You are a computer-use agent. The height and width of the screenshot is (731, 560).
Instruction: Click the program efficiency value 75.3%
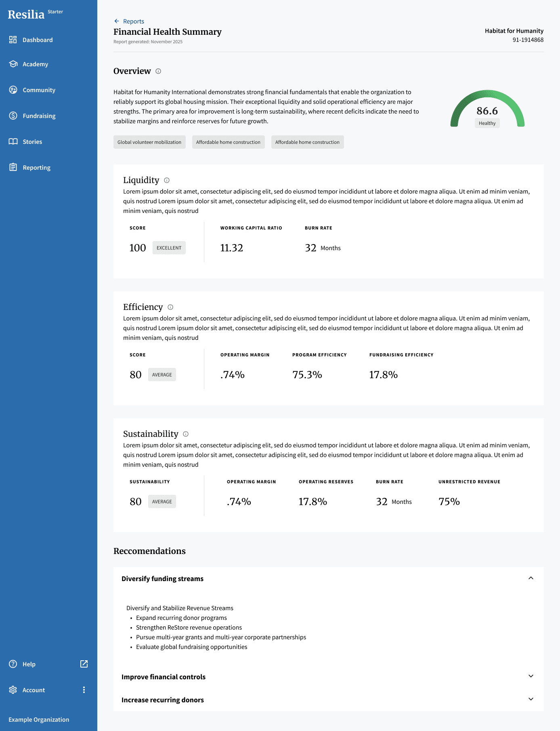307,375
